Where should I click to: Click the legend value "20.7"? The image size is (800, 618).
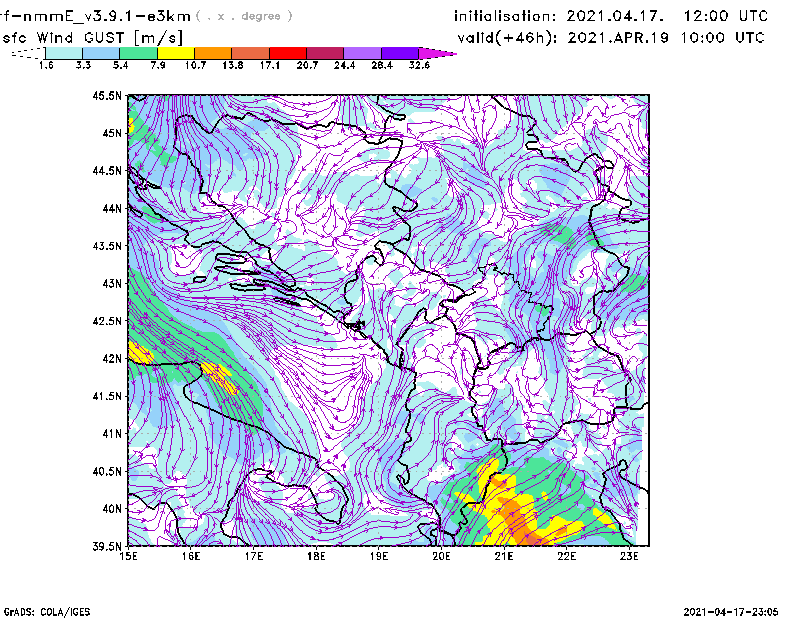[x=307, y=65]
